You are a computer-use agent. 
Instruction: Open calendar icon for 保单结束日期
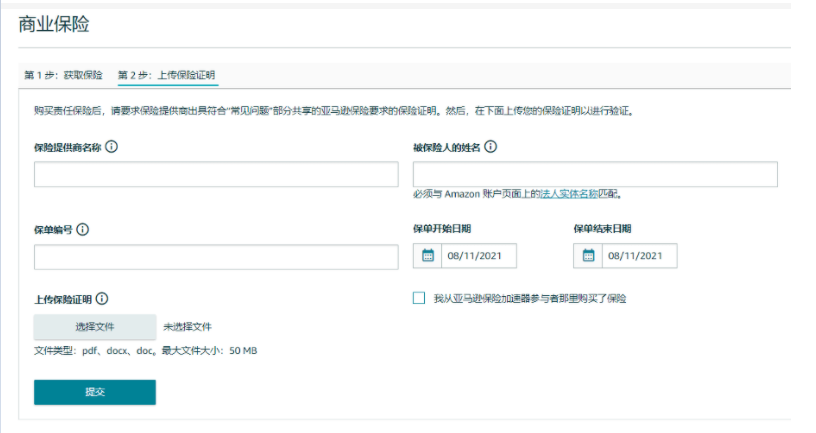pos(588,256)
